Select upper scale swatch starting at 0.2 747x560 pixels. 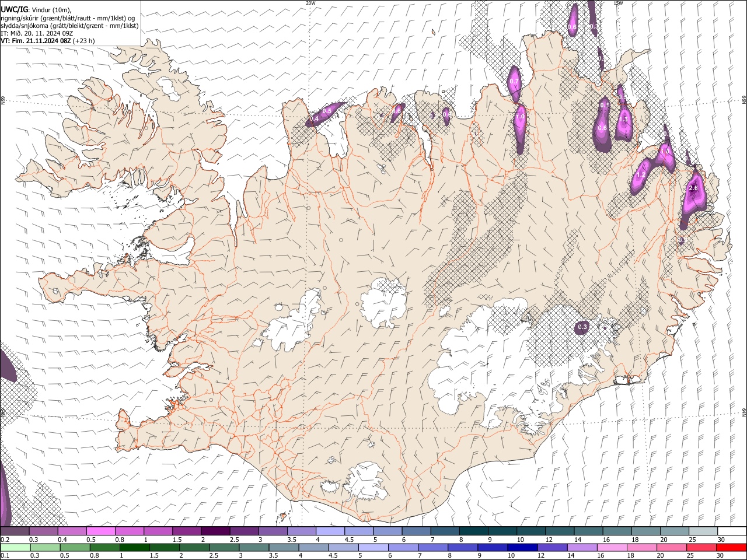[x=15, y=531]
